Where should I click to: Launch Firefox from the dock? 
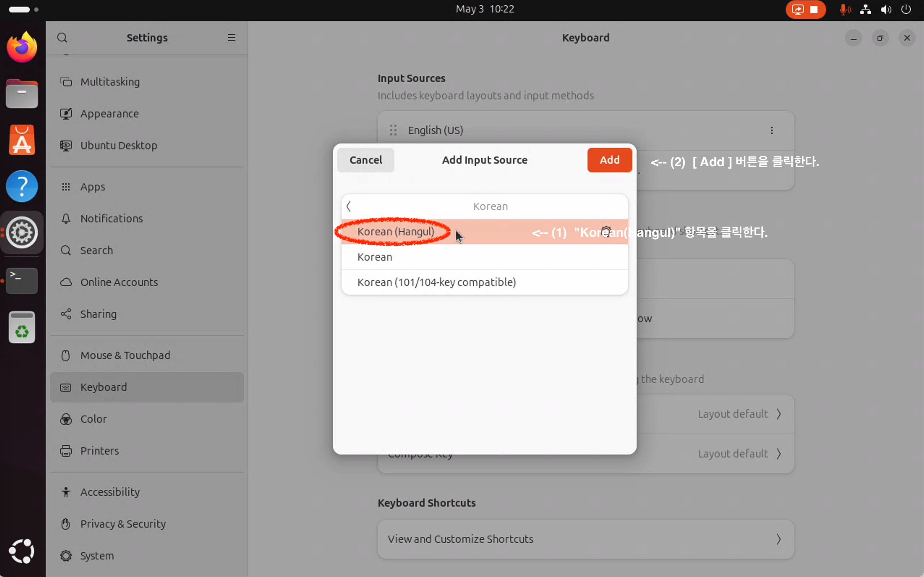click(x=22, y=47)
